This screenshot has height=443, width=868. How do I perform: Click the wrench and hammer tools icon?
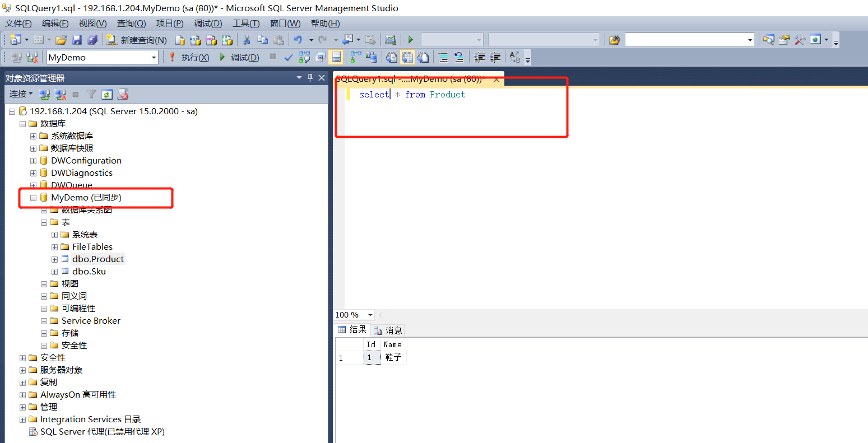coord(800,40)
